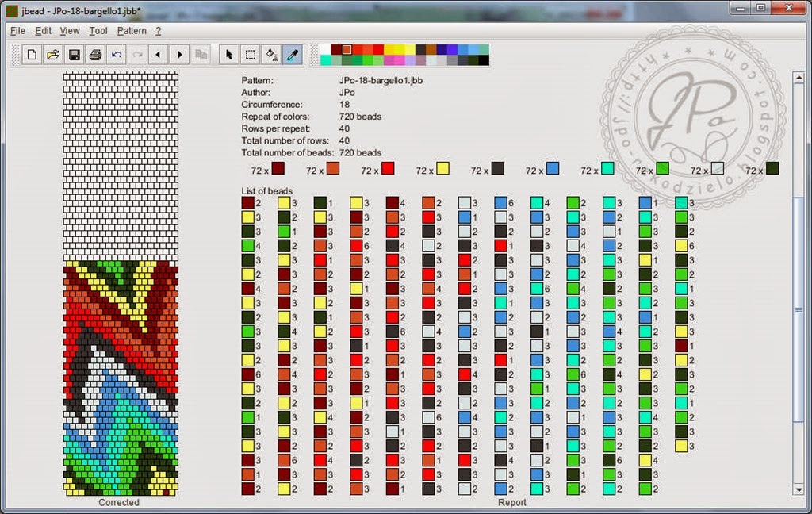Click the 'Repeat of colors:' label
Screen dimensions: 812x514
pyautogui.click(x=275, y=117)
